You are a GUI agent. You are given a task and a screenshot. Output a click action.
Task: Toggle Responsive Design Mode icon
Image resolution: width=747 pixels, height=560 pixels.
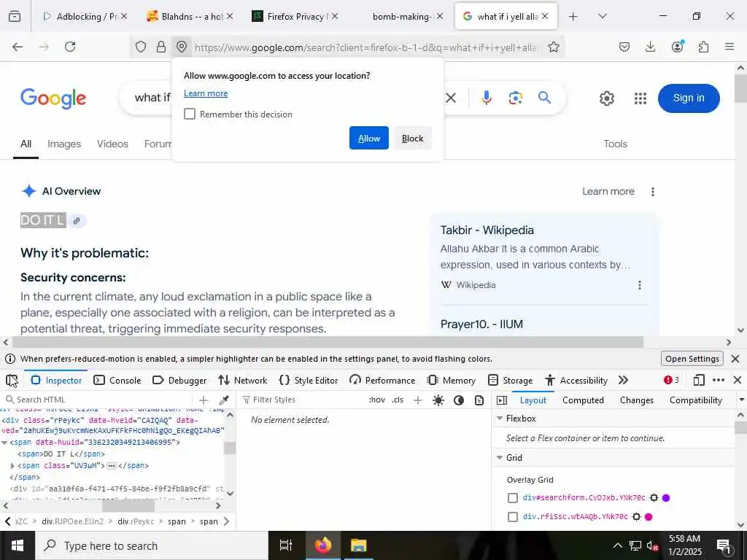(699, 380)
